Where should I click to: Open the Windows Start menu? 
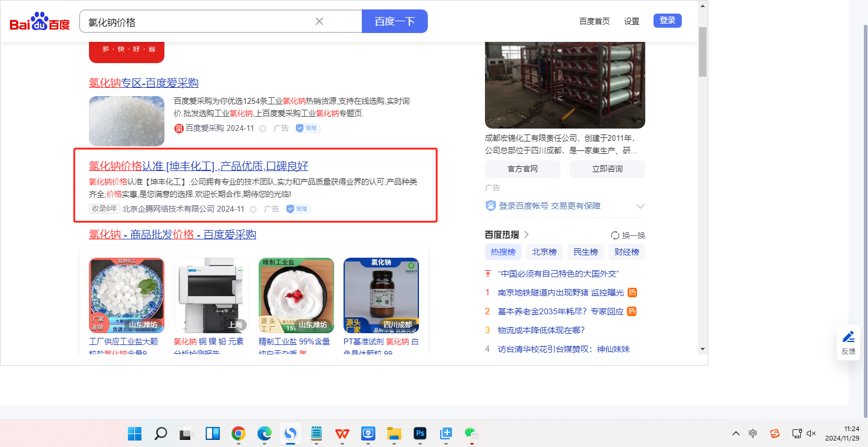tap(135, 433)
